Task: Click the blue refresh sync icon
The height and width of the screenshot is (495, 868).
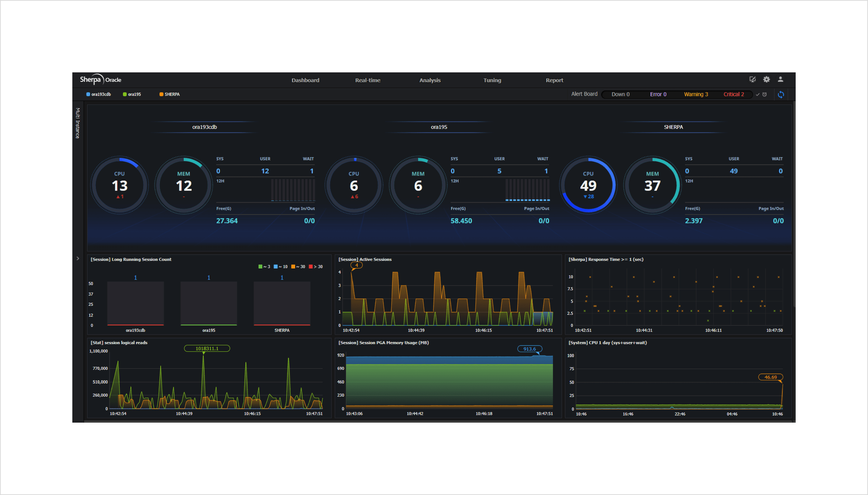Action: 781,94
